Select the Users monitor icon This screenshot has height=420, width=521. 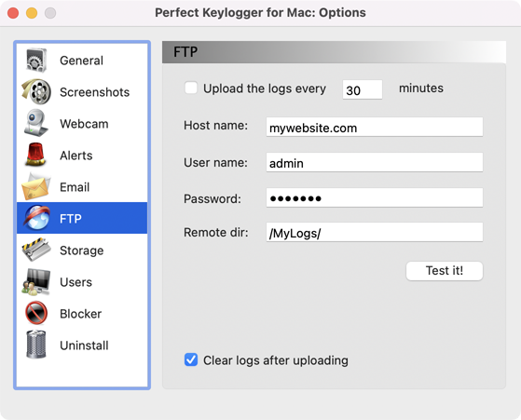click(x=36, y=281)
